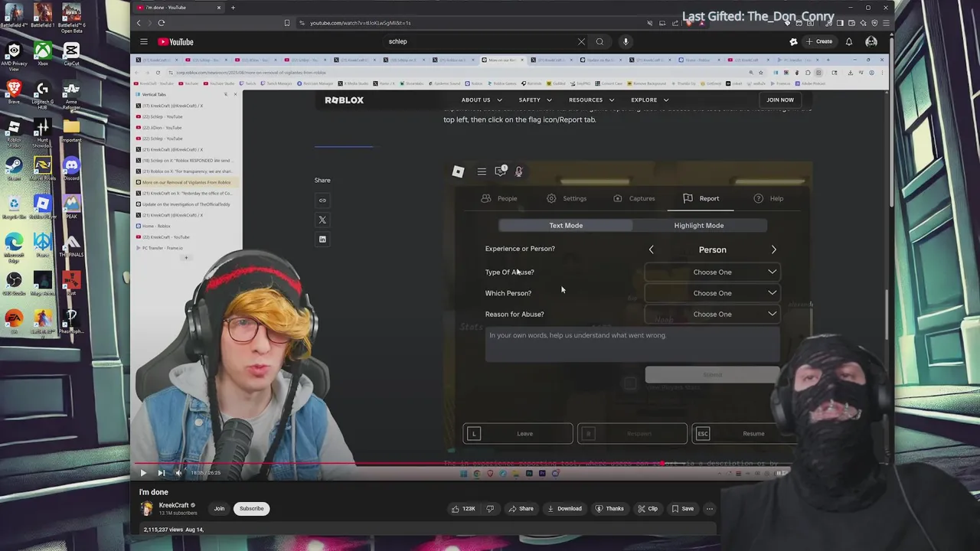Image resolution: width=980 pixels, height=551 pixels.
Task: Open the YouTube guide hamburger menu
Action: [143, 42]
